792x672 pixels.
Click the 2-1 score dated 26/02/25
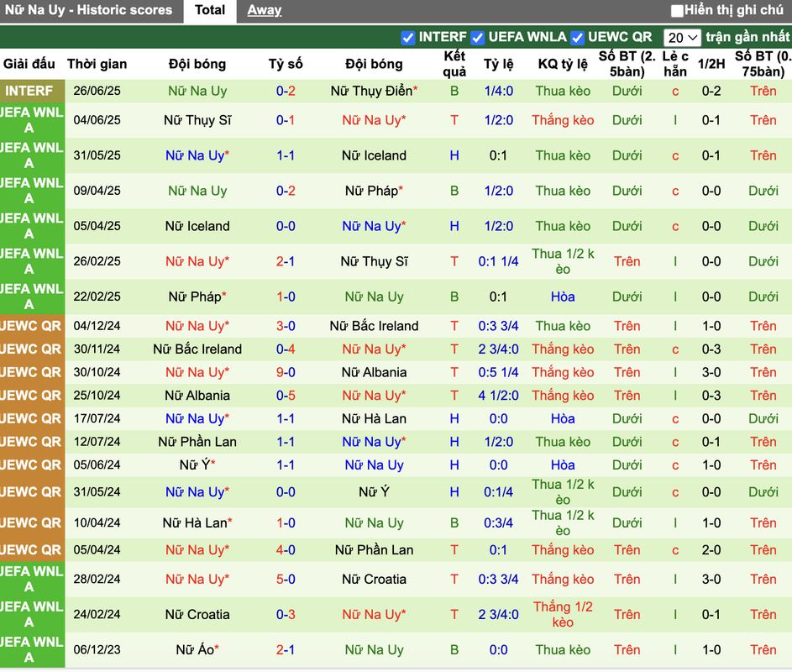click(x=286, y=262)
